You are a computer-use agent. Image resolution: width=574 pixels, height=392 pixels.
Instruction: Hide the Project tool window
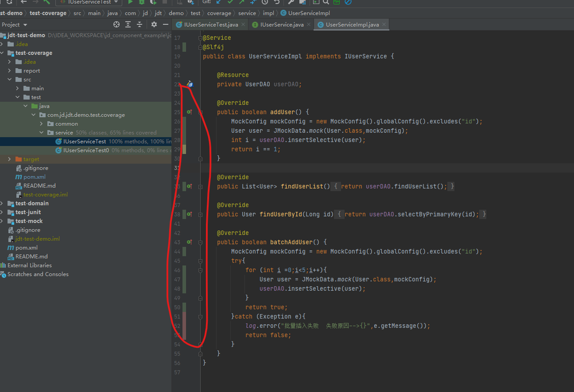[166, 24]
